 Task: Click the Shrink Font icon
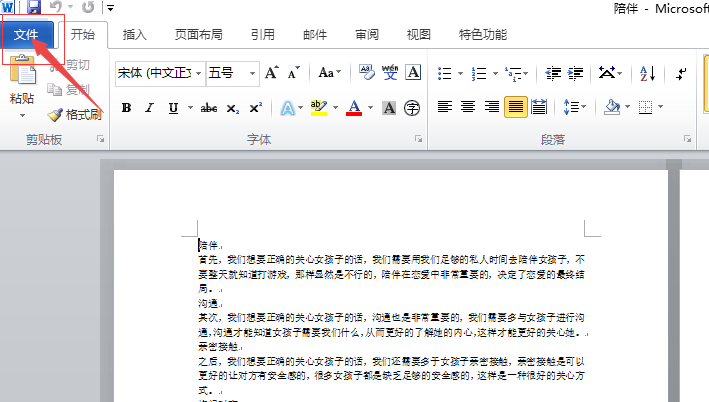tap(294, 72)
